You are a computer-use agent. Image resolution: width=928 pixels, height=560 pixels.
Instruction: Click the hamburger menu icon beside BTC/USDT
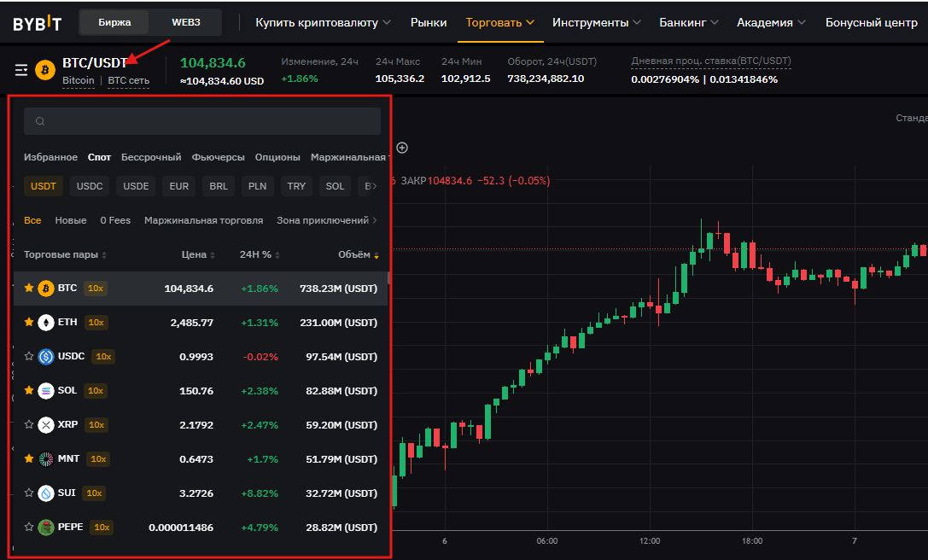[x=21, y=70]
